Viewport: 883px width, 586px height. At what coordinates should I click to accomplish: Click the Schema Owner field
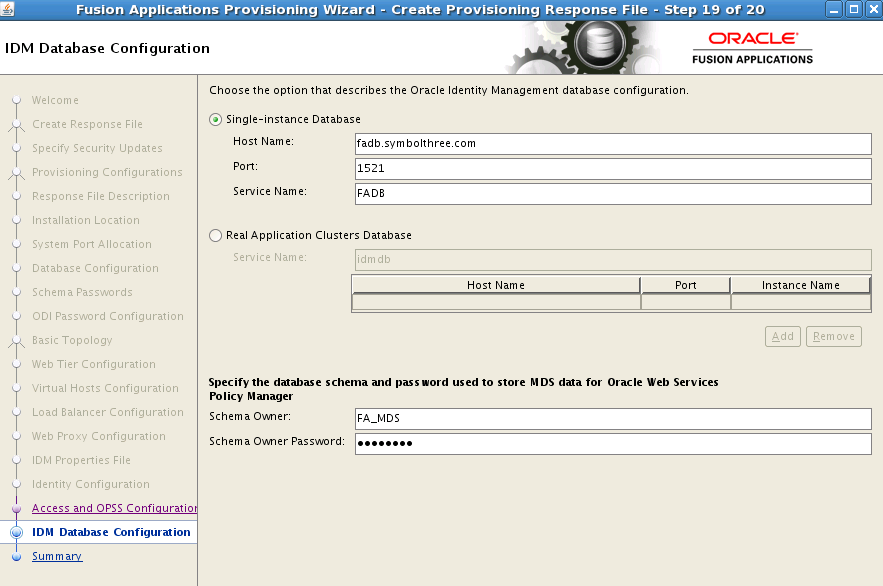[x=613, y=419]
